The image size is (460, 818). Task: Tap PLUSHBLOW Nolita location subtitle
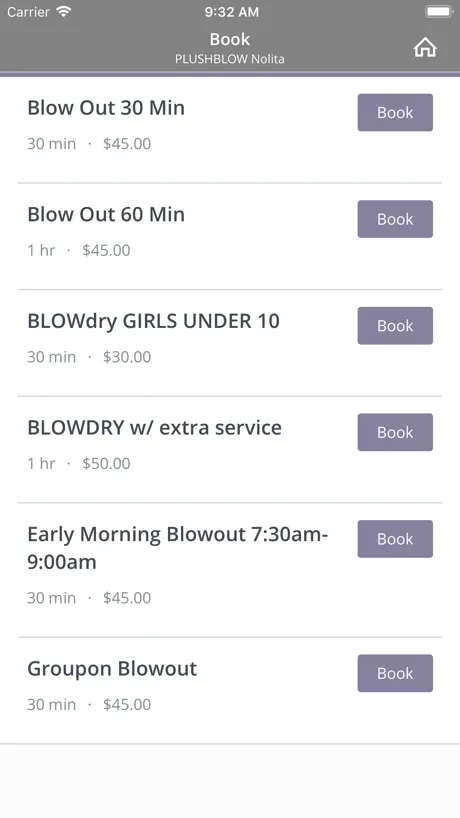[230, 59]
